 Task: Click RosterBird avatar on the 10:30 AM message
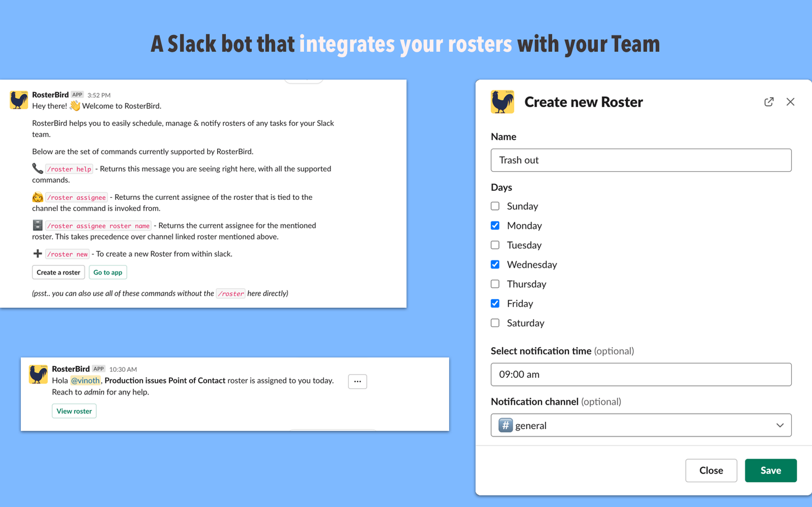(x=38, y=374)
